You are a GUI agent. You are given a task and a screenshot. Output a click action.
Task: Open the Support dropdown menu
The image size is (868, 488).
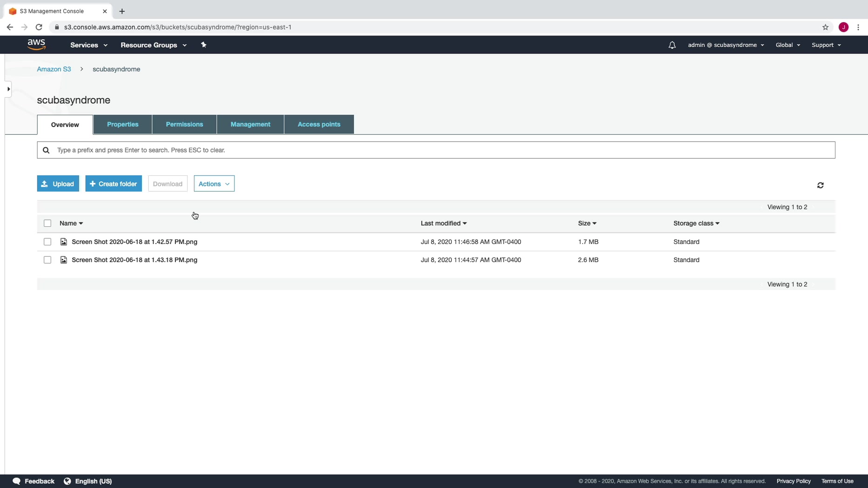[826, 45]
